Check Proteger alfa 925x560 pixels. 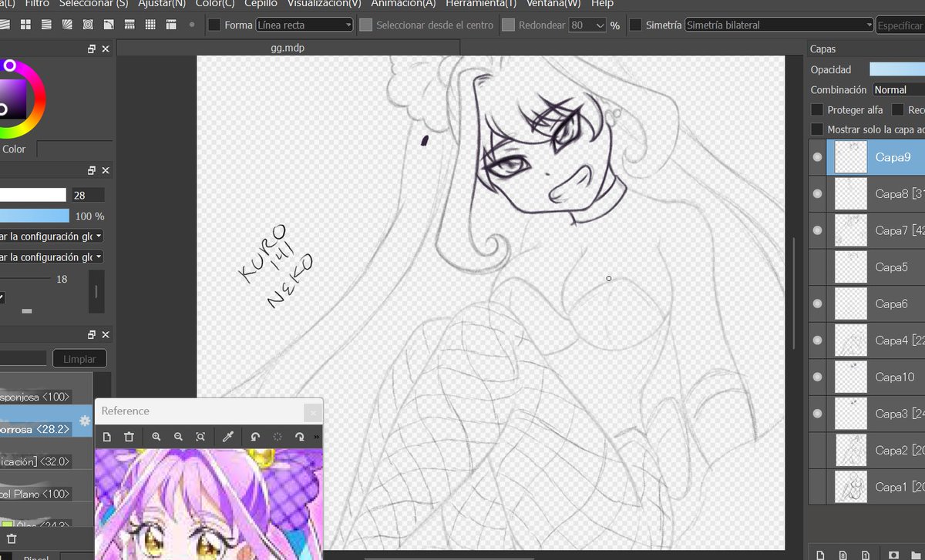click(x=817, y=110)
